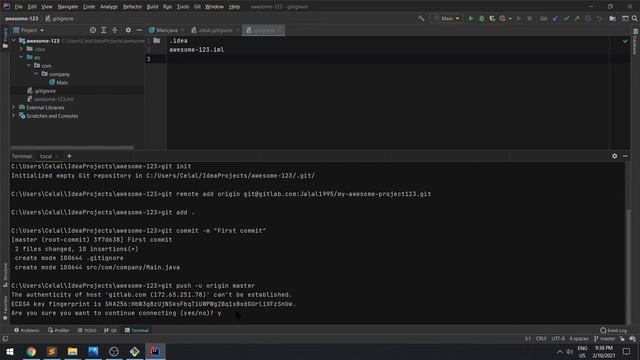Switch to the .idea\.gitignore editor tab
This screenshot has height=360, width=640.
point(215,30)
